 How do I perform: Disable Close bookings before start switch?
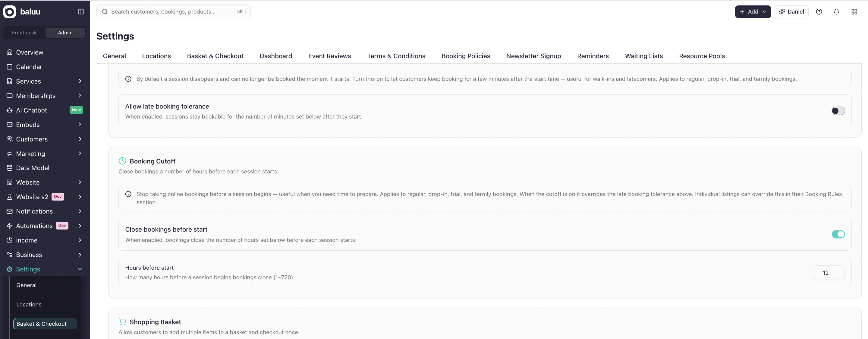838,234
